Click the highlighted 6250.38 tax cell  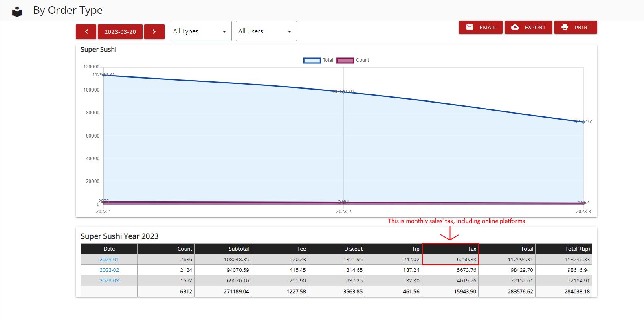pos(466,260)
